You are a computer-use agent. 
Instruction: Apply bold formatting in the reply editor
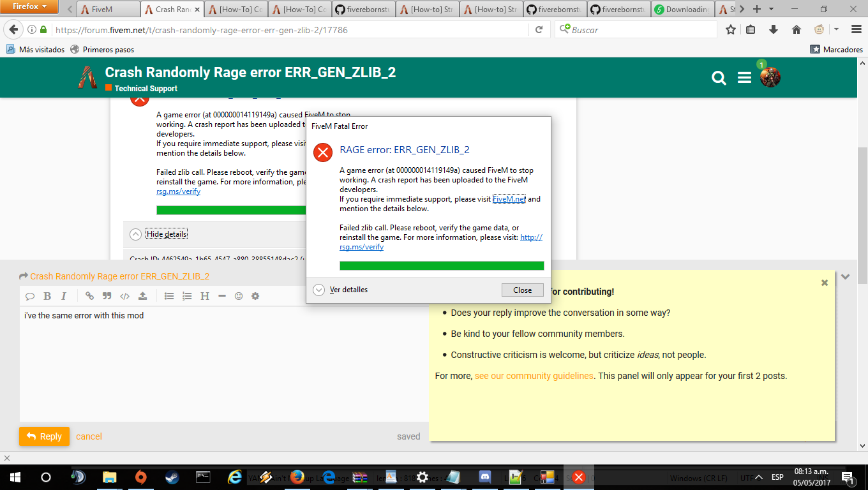(x=47, y=296)
